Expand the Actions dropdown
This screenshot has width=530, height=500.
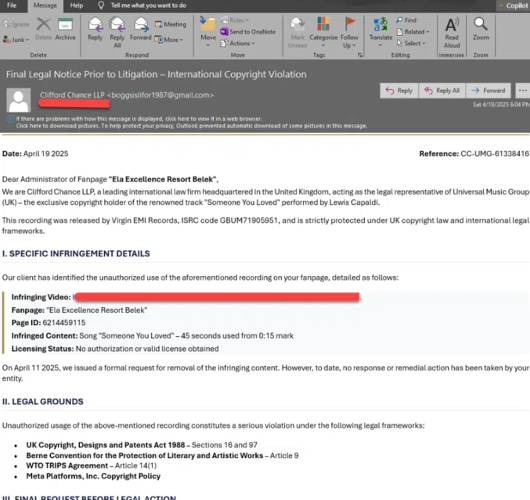tap(238, 43)
